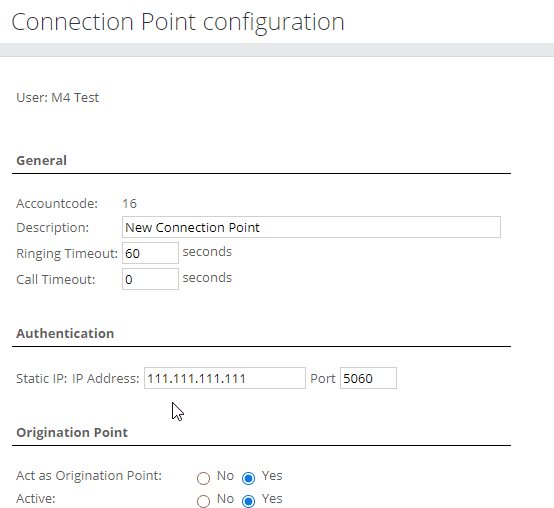The height and width of the screenshot is (508, 554).
Task: Click the Connection Point configuration heading
Action: 178,23
